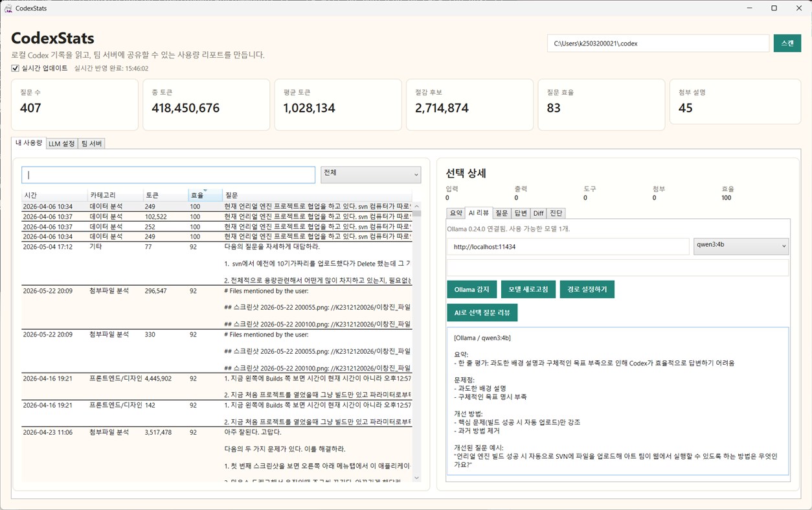
Task: Click the list scrollbar up arrow
Action: coord(416,206)
